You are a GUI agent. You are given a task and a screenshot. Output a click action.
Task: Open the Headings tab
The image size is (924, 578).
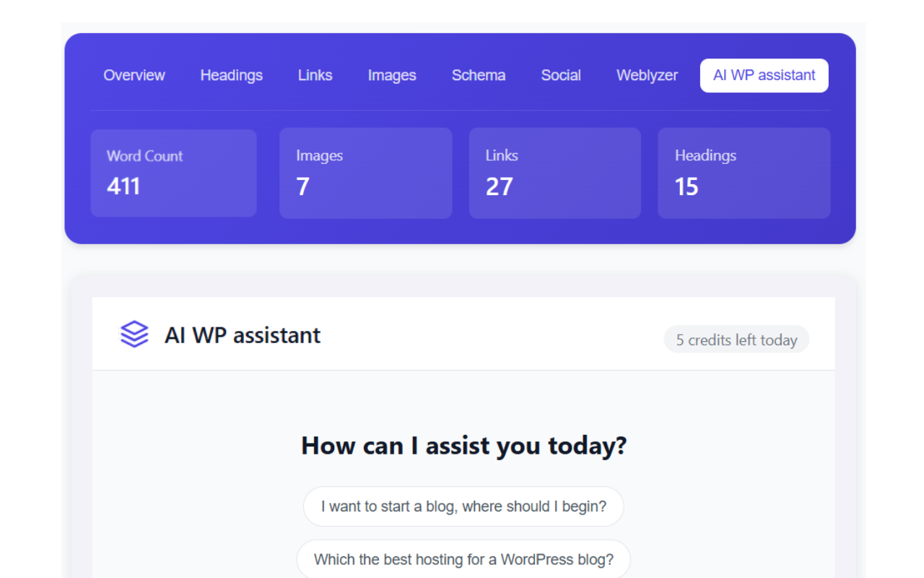(231, 75)
